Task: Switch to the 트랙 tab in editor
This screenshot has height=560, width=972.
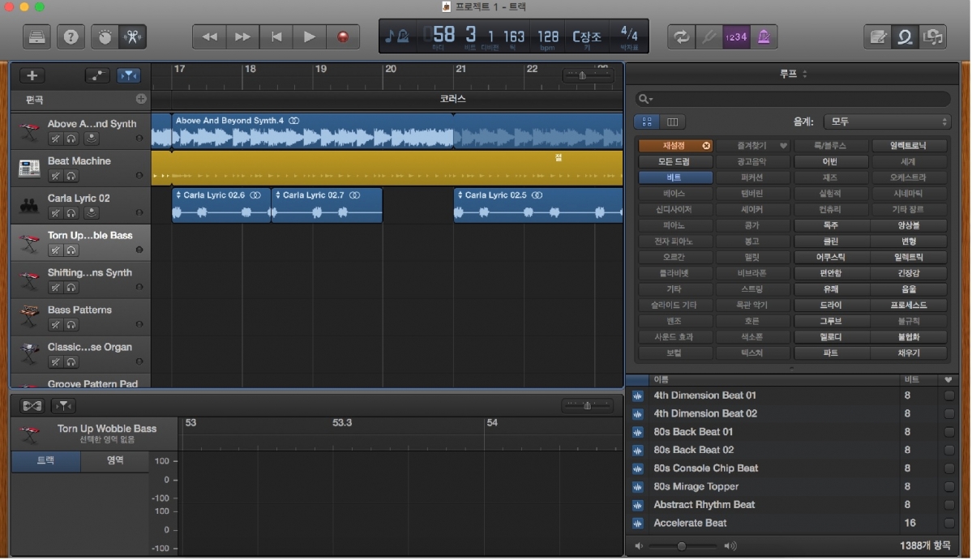Action: [x=46, y=460]
